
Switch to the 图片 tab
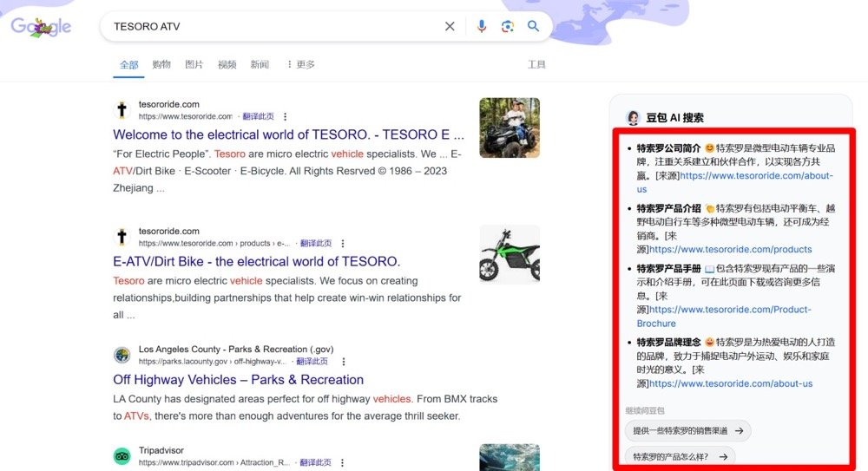click(x=194, y=64)
